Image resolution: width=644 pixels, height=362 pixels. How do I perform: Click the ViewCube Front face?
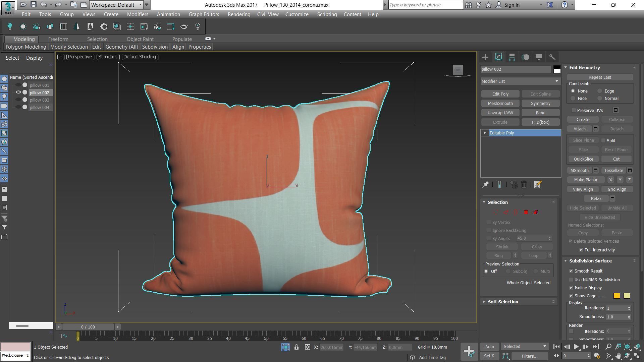458,70
